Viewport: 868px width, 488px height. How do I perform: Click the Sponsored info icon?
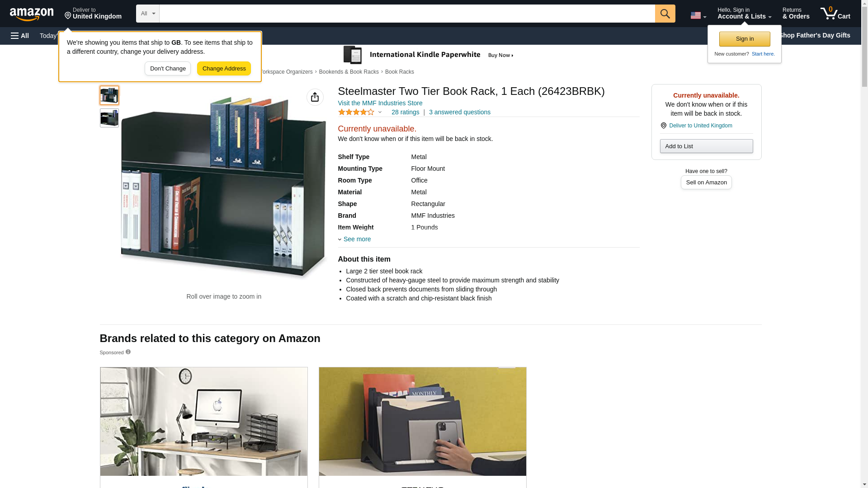(x=128, y=352)
